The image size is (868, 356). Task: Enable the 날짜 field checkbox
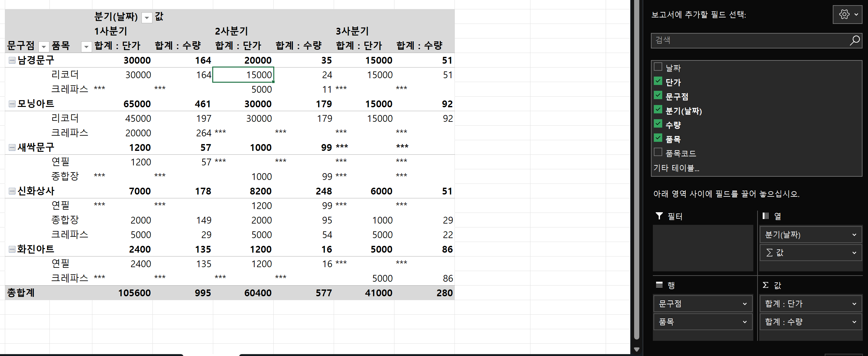coord(658,67)
